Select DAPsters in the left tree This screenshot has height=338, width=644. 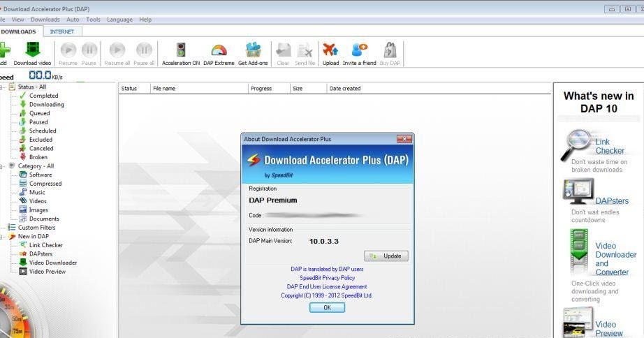pos(41,253)
